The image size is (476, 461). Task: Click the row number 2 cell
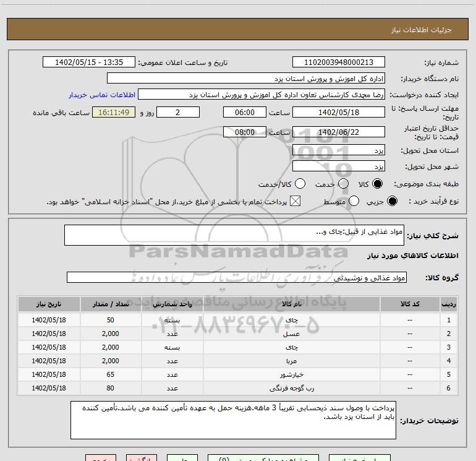point(449,334)
